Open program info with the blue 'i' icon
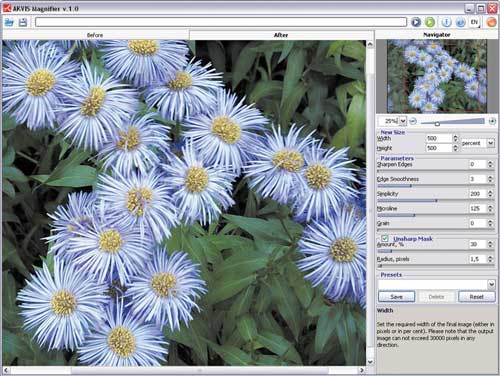Viewport: 500px width, 376px height. (x=446, y=22)
